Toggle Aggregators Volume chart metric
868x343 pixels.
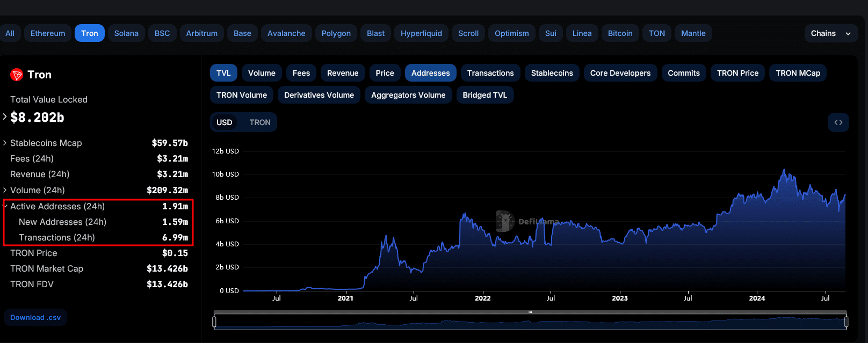click(408, 95)
